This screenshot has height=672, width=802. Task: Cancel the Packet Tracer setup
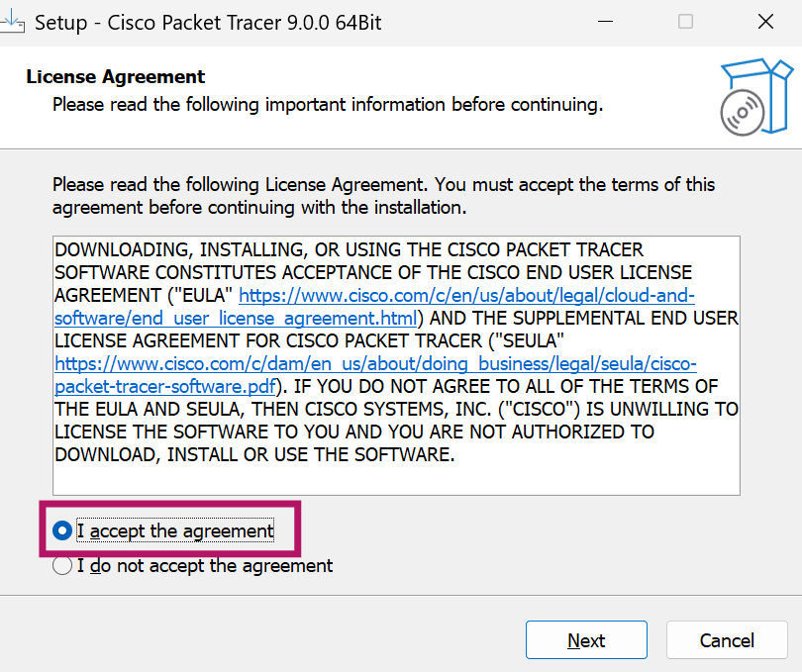point(727,639)
